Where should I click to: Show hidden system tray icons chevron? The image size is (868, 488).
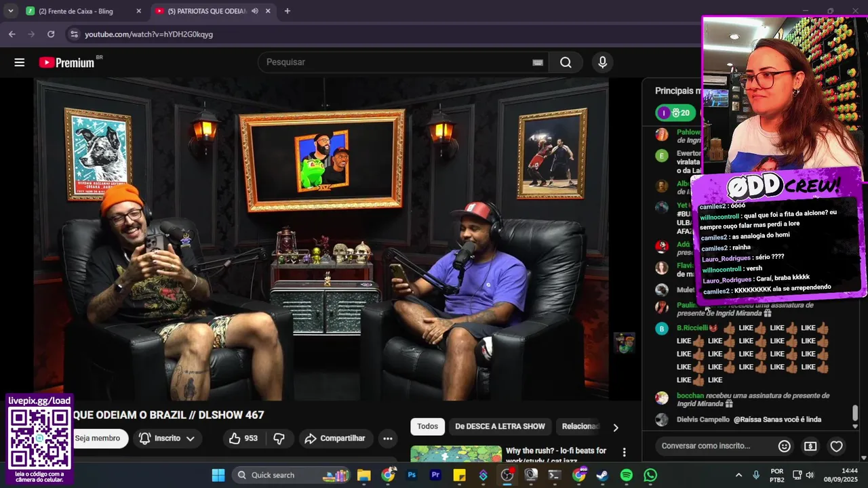[x=739, y=475]
